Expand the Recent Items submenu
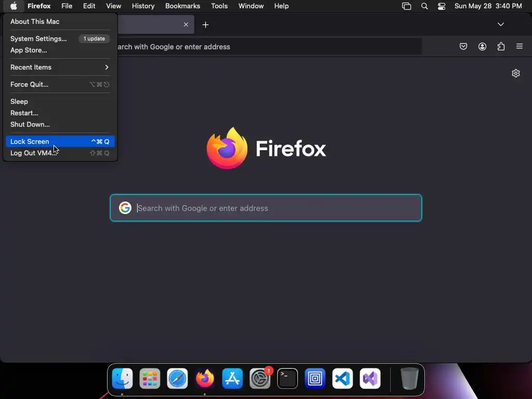Viewport: 532px width, 399px height. pyautogui.click(x=60, y=67)
